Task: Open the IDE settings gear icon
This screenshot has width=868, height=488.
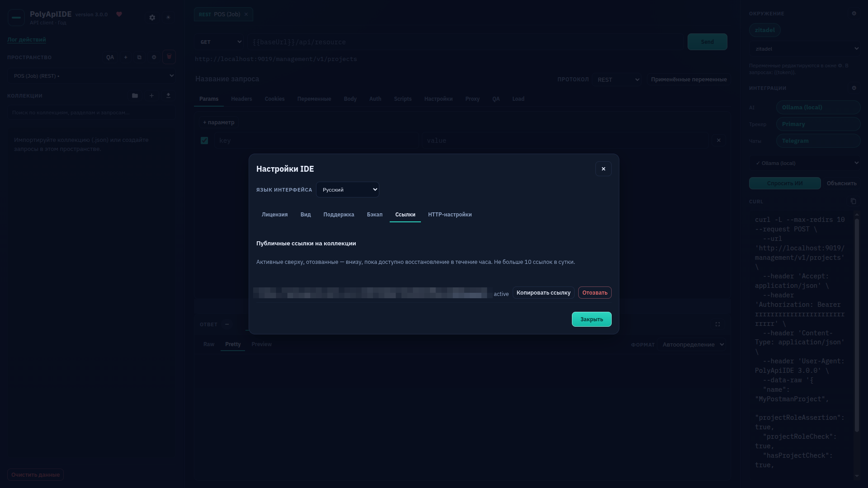Action: 152,18
